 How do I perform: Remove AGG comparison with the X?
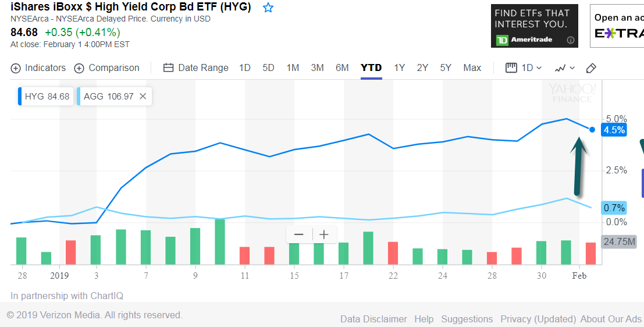click(143, 96)
